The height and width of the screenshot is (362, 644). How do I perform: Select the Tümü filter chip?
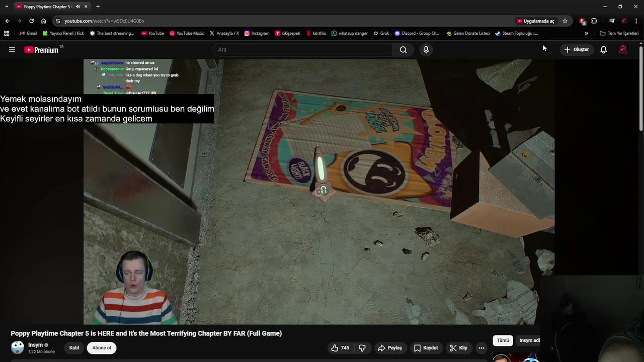click(x=503, y=340)
